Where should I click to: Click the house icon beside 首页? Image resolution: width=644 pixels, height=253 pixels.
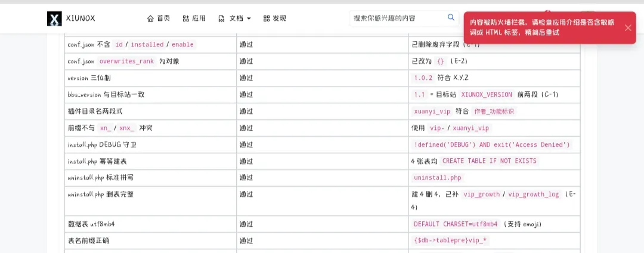[x=150, y=18]
